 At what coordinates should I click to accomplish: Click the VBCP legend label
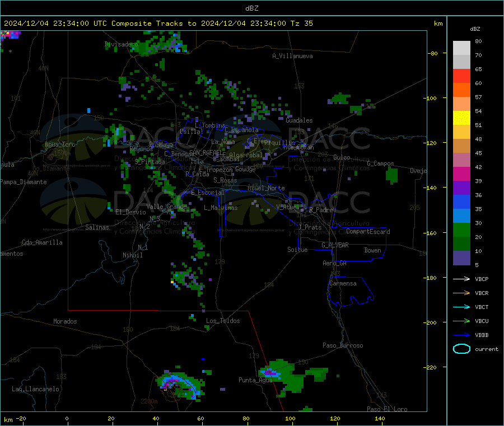pos(482,279)
